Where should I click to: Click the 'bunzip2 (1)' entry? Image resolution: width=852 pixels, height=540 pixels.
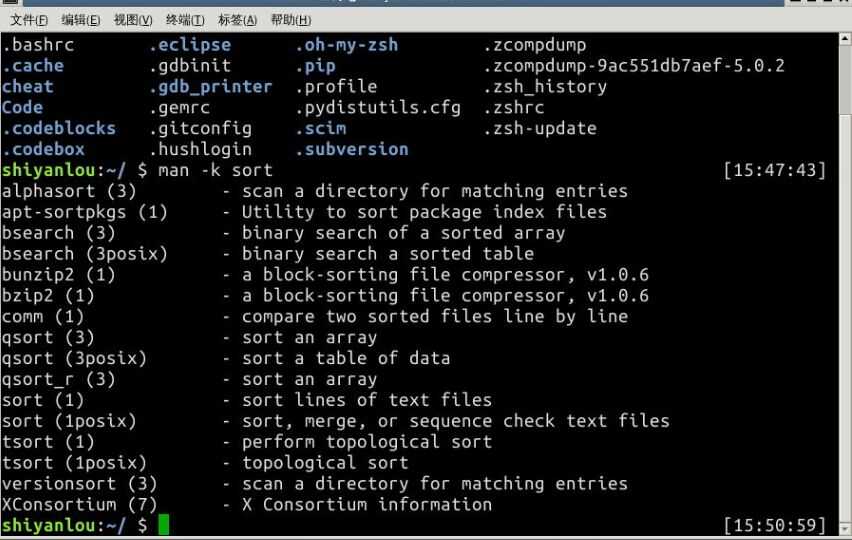point(59,274)
